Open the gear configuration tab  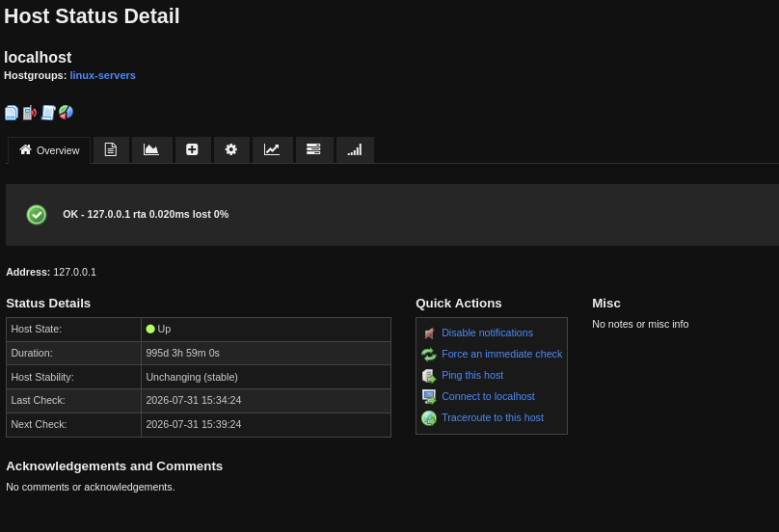click(x=231, y=150)
